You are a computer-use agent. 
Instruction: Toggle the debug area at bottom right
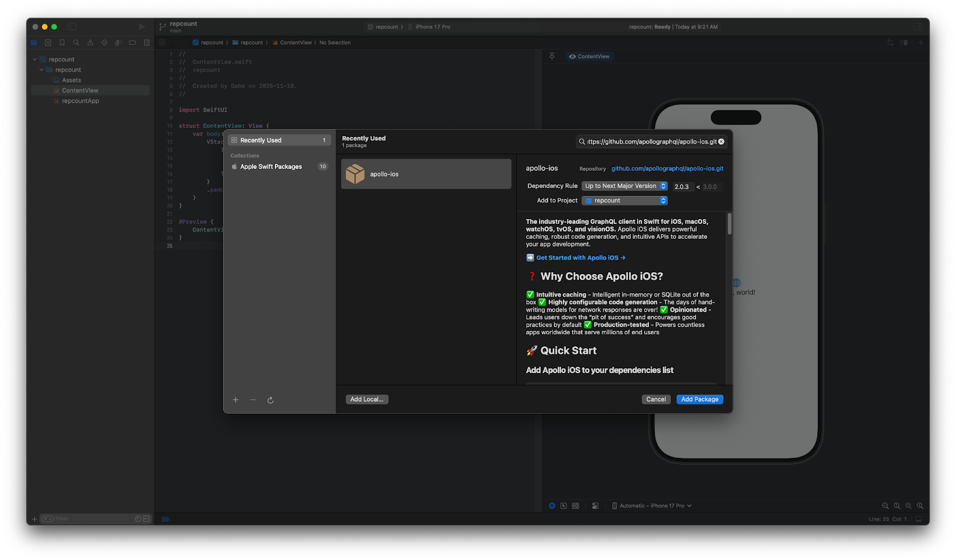pos(919,519)
